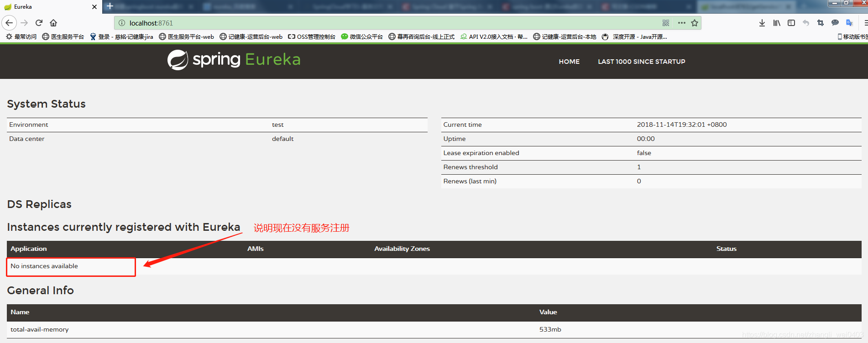Toggle the sidebar view icon
The image size is (868, 343).
pos(791,23)
